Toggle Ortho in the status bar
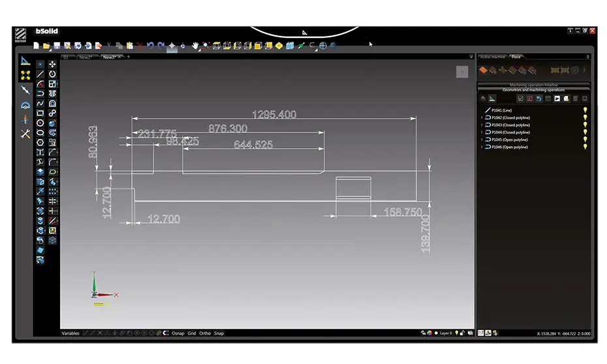The height and width of the screenshot is (364, 607). pyautogui.click(x=205, y=333)
